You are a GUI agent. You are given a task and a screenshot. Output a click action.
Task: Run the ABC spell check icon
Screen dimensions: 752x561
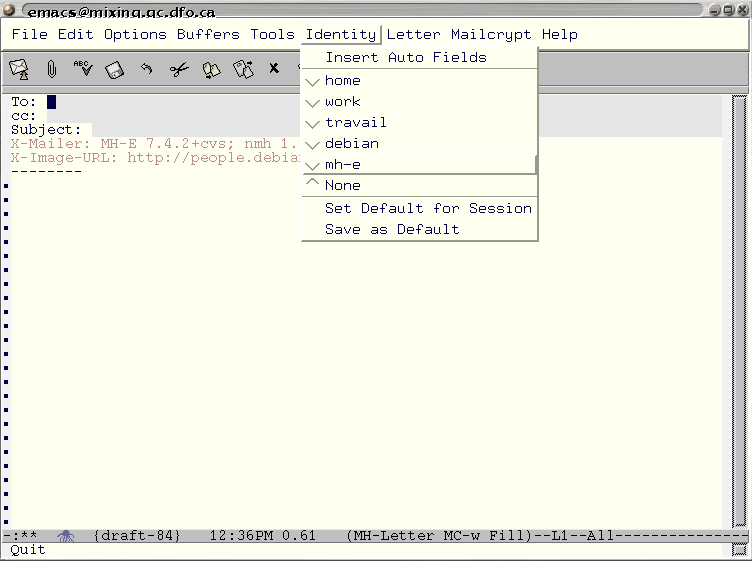point(83,68)
